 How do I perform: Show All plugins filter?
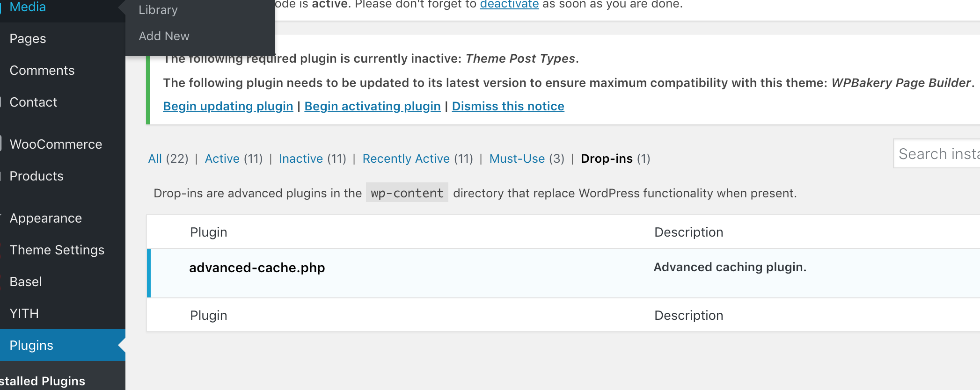point(155,159)
